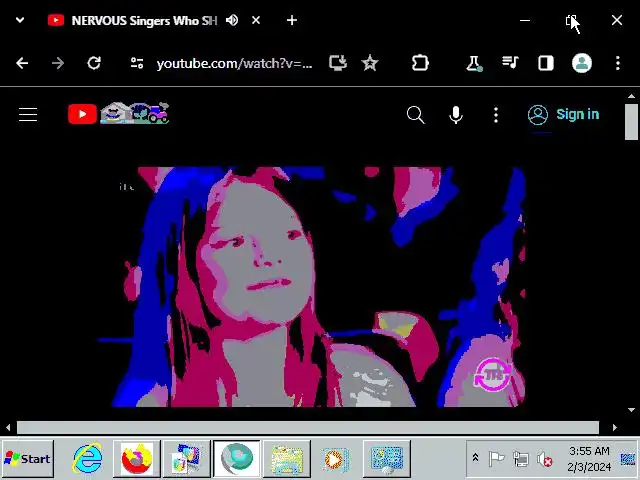
Task: Open YouTube hamburger guide menu
Action: (x=28, y=115)
